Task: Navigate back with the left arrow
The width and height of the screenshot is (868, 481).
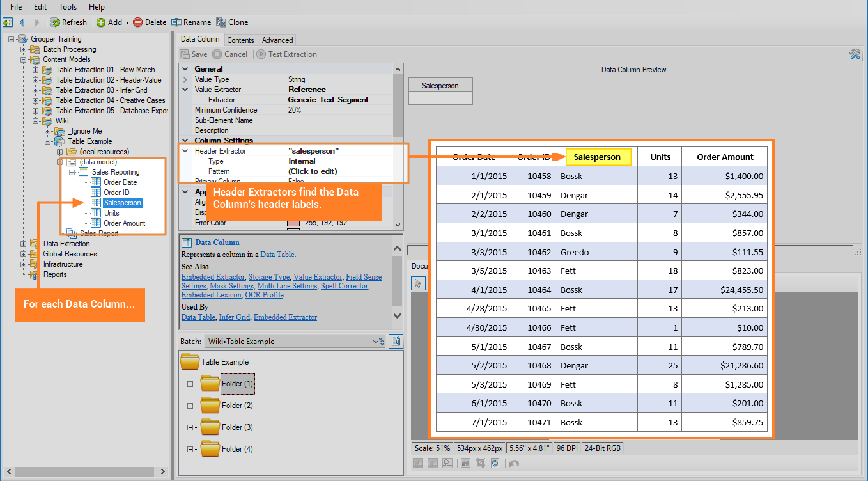Action: (x=22, y=22)
